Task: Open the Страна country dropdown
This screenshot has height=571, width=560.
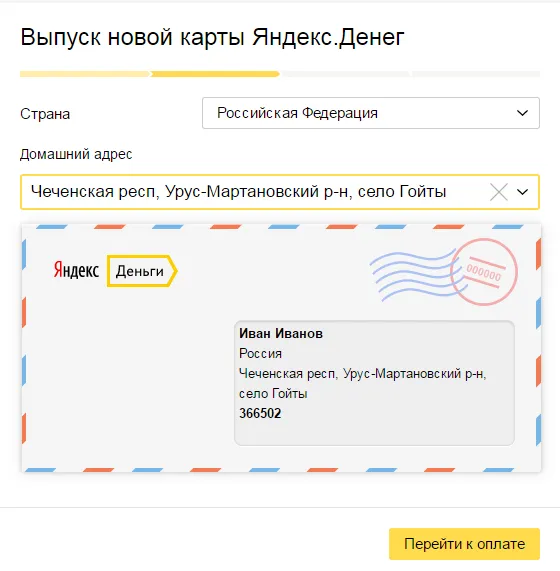Action: tap(371, 113)
